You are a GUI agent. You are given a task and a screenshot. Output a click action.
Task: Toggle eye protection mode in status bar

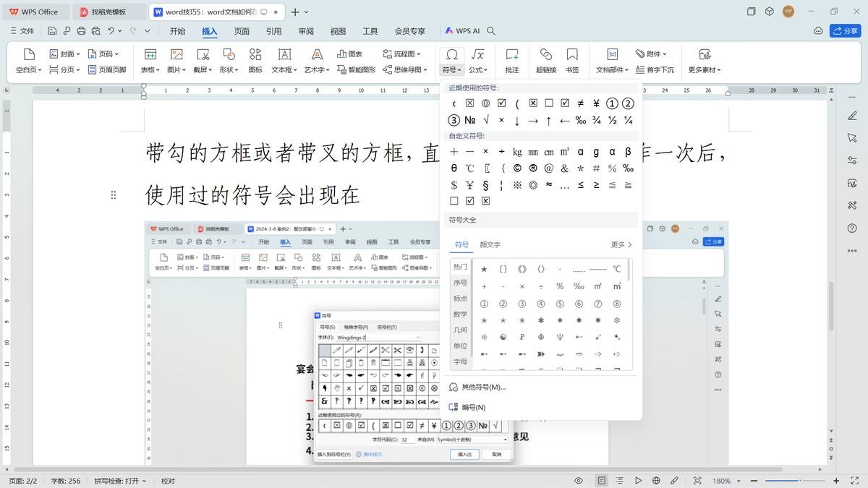pyautogui.click(x=579, y=481)
